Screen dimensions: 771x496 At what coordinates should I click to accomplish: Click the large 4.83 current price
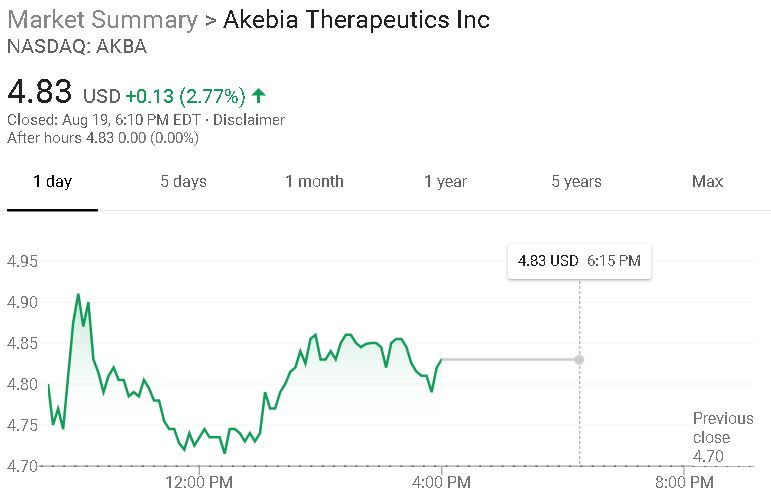click(x=40, y=92)
